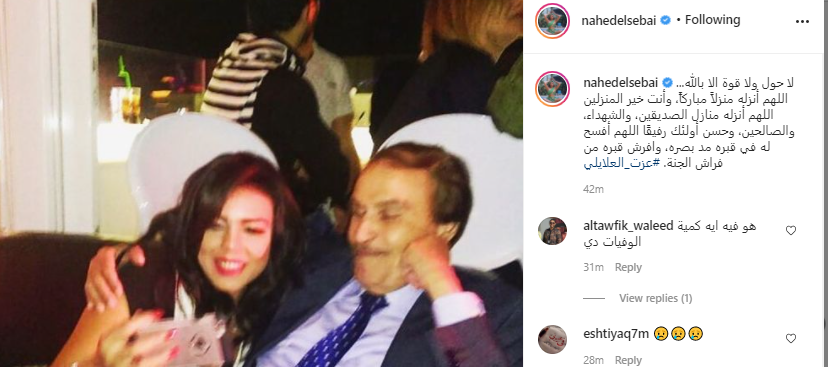The height and width of the screenshot is (367, 828).
Task: Expand View replies (1)
Action: pyautogui.click(x=655, y=298)
